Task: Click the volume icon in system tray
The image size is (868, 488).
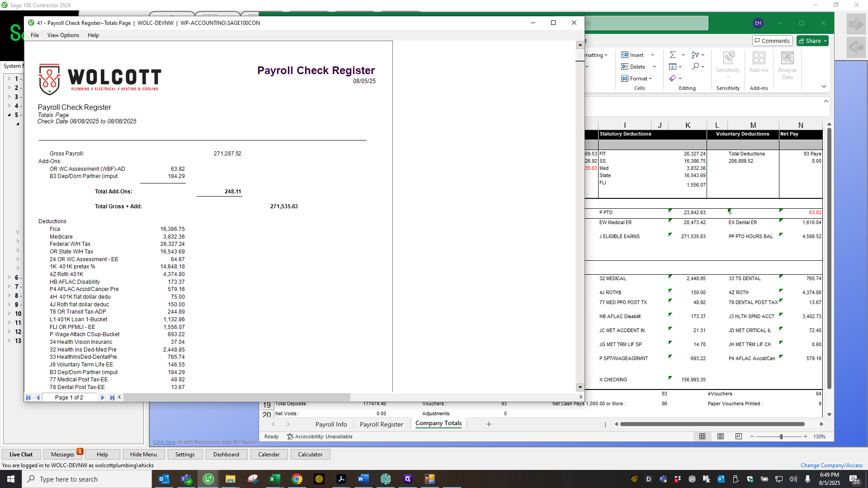Action: point(793,479)
